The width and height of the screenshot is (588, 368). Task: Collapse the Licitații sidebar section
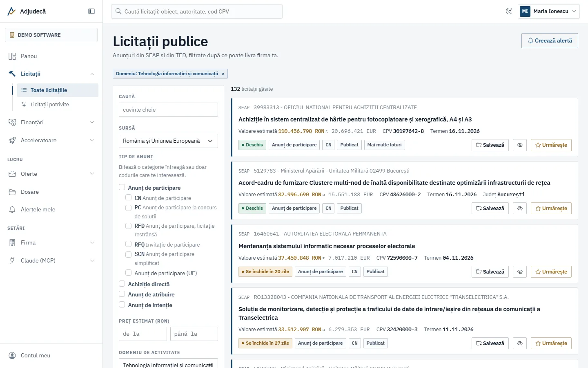point(51,74)
